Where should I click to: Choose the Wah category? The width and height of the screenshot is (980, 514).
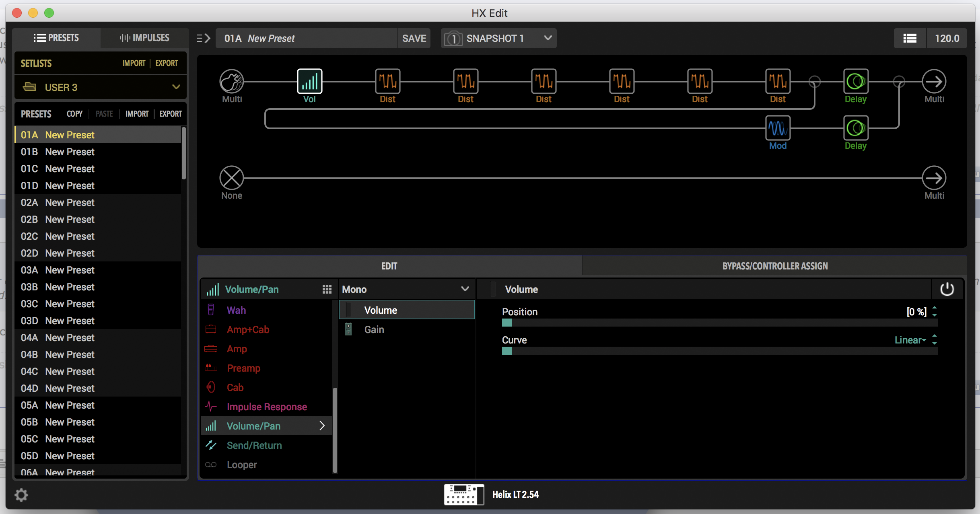[x=266, y=310]
